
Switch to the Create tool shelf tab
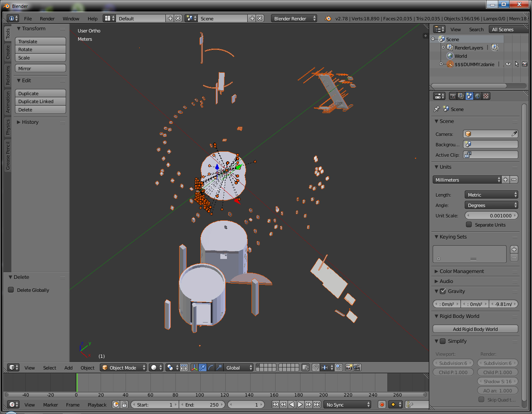[x=7, y=52]
